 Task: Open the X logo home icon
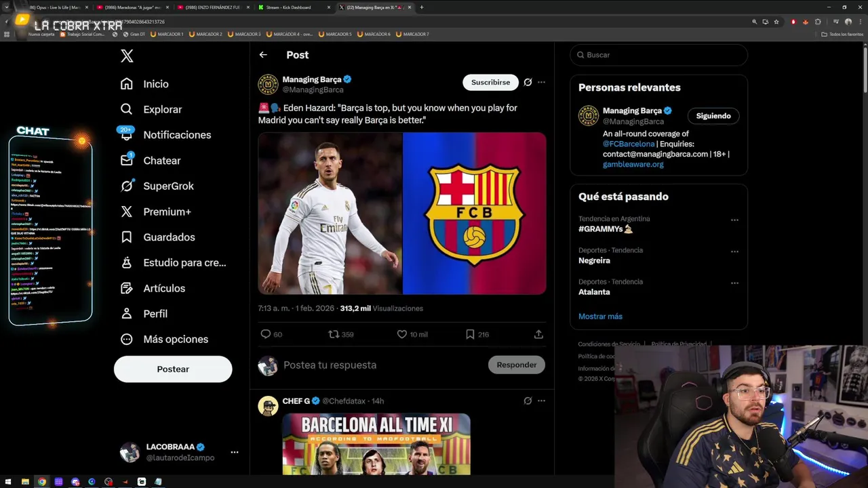point(127,56)
